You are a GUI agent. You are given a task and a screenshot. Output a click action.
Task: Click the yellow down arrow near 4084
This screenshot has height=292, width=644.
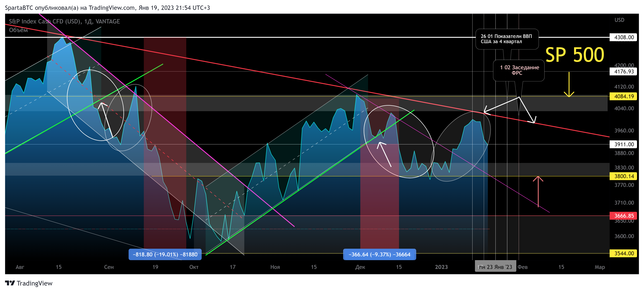click(x=569, y=85)
